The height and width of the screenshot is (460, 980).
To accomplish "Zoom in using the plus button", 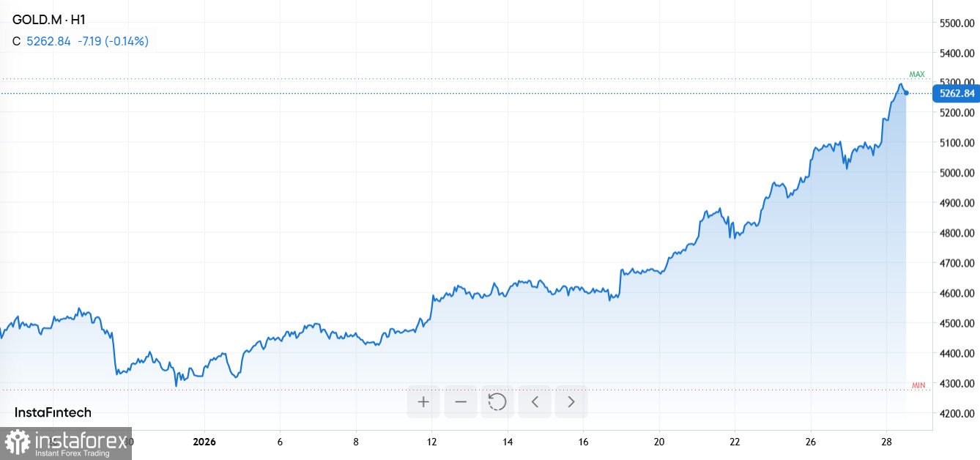I will point(423,401).
